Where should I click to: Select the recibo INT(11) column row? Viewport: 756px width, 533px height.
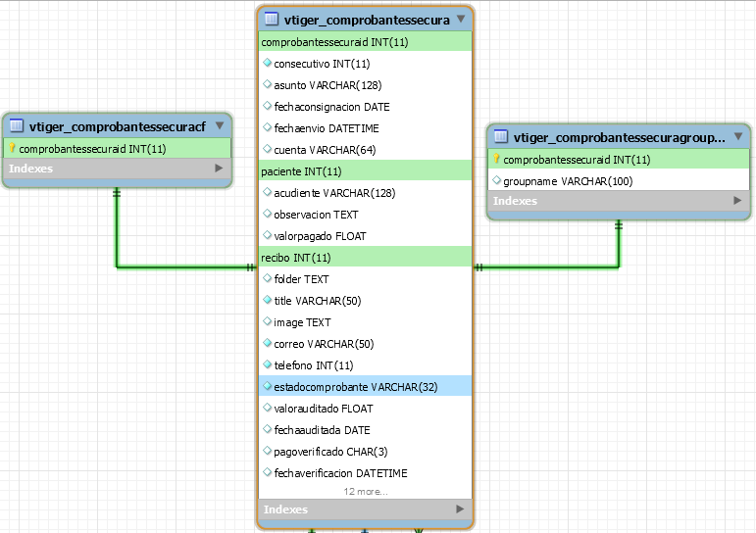(x=365, y=258)
